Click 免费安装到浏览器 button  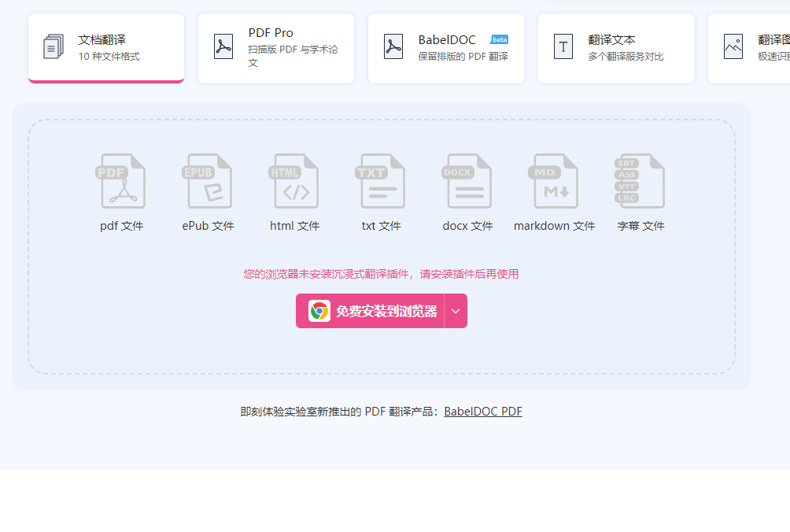(370, 311)
